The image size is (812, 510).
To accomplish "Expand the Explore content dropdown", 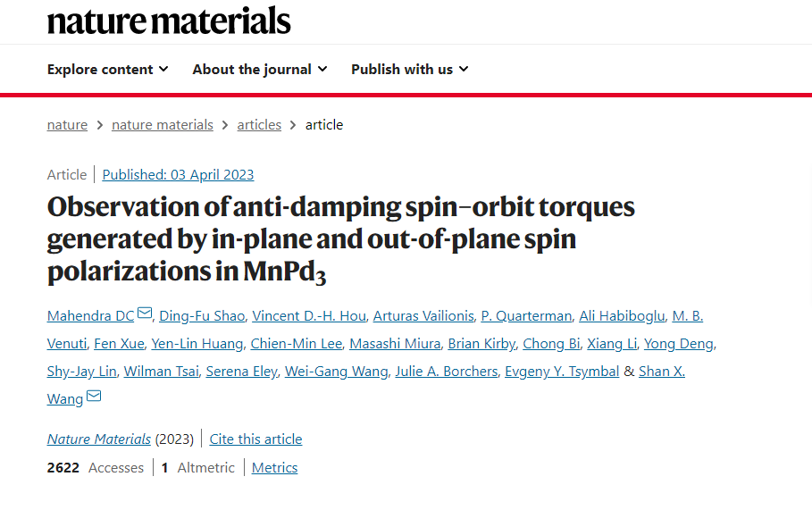I will (x=108, y=70).
